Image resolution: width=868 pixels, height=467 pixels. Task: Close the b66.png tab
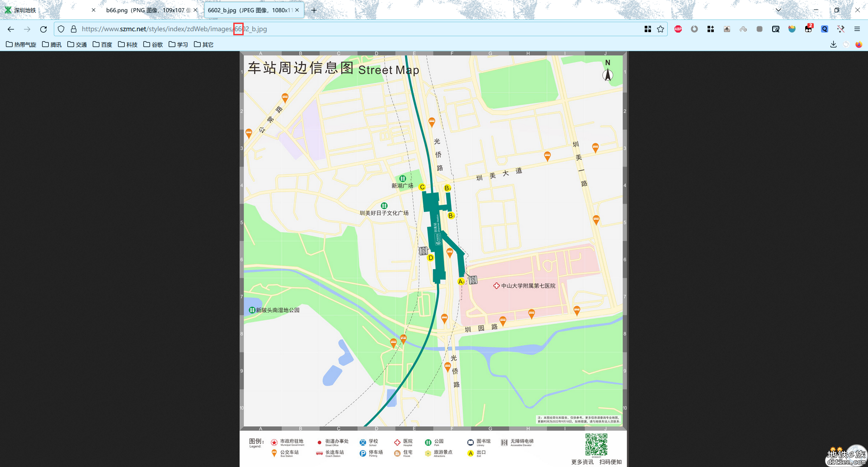[195, 10]
